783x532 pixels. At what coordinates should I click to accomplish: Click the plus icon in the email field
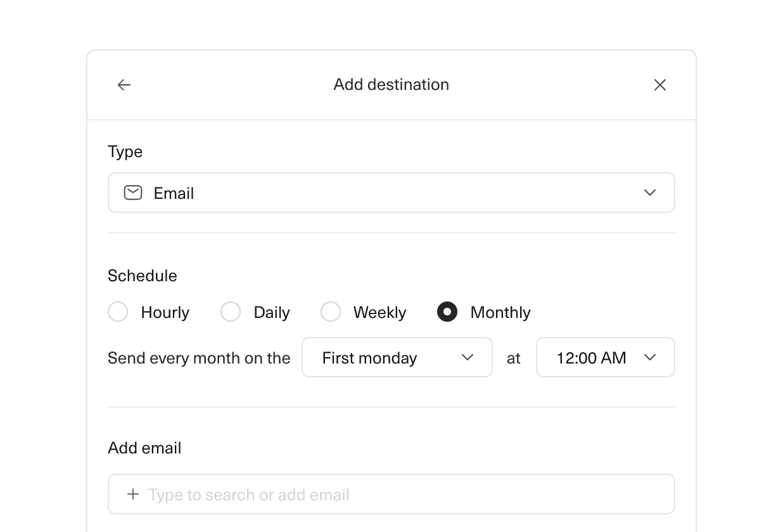pos(133,494)
